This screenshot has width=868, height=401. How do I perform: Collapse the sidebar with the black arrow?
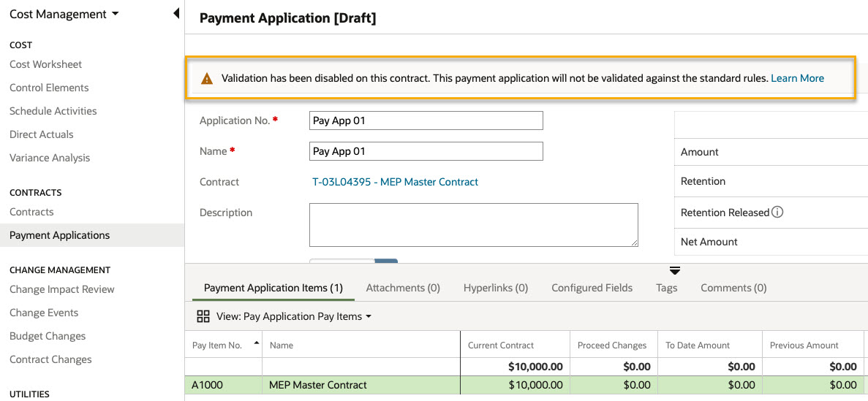[x=176, y=13]
